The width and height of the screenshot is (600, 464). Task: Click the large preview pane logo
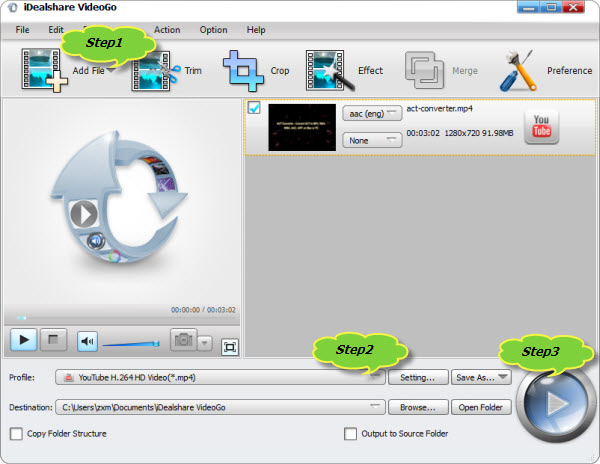click(x=119, y=197)
